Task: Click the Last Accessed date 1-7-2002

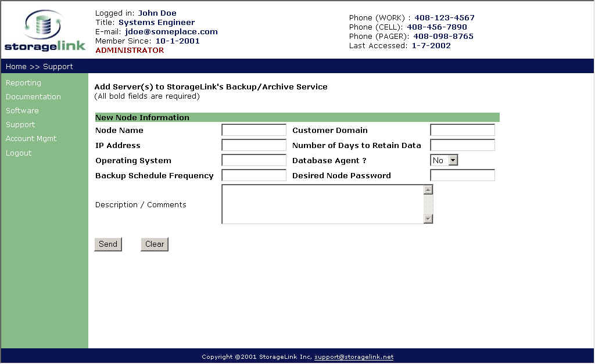Action: pyautogui.click(x=431, y=46)
